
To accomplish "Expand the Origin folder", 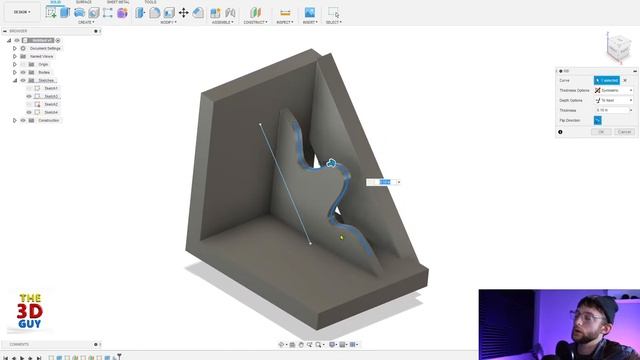I will pyautogui.click(x=15, y=64).
